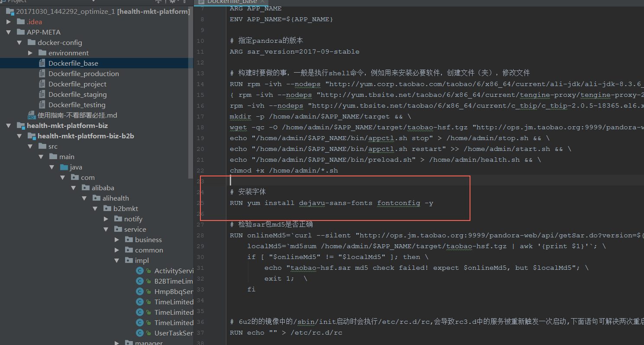Collapse the health-mkt-platform-biz module arrow
Screen dimensions: 644x345
[x=9, y=125]
